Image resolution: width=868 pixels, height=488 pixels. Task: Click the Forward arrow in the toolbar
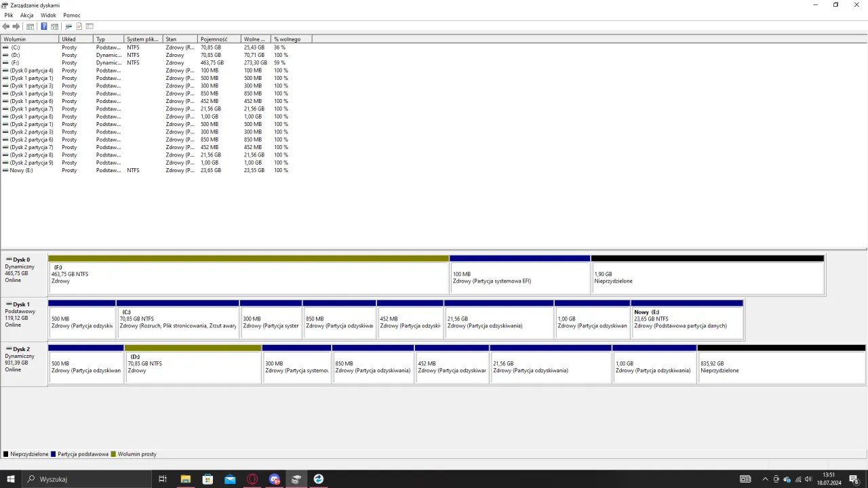tap(16, 26)
